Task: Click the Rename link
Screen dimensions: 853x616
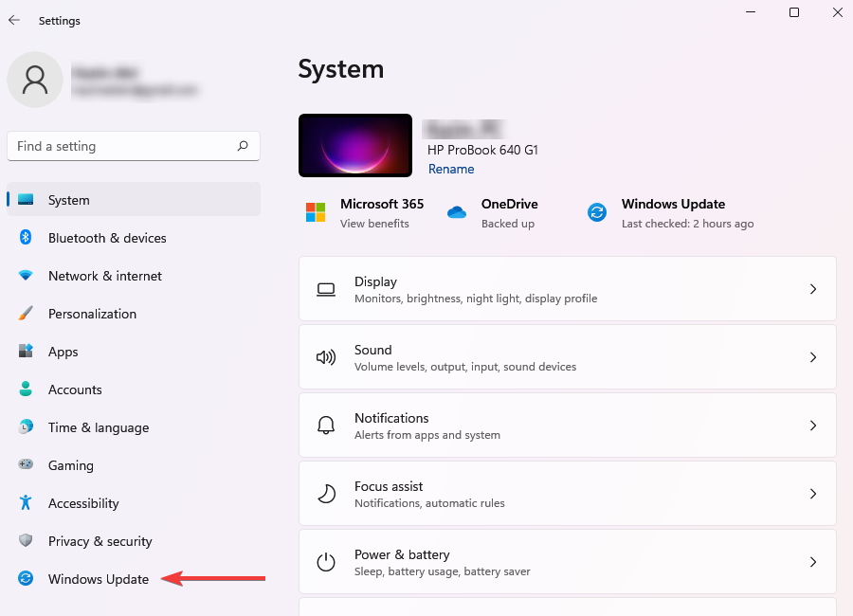Action: coord(451,170)
